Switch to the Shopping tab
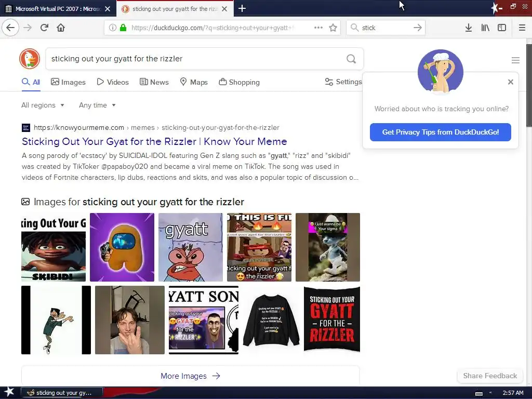Viewport: 532px width, 399px height. coord(239,82)
